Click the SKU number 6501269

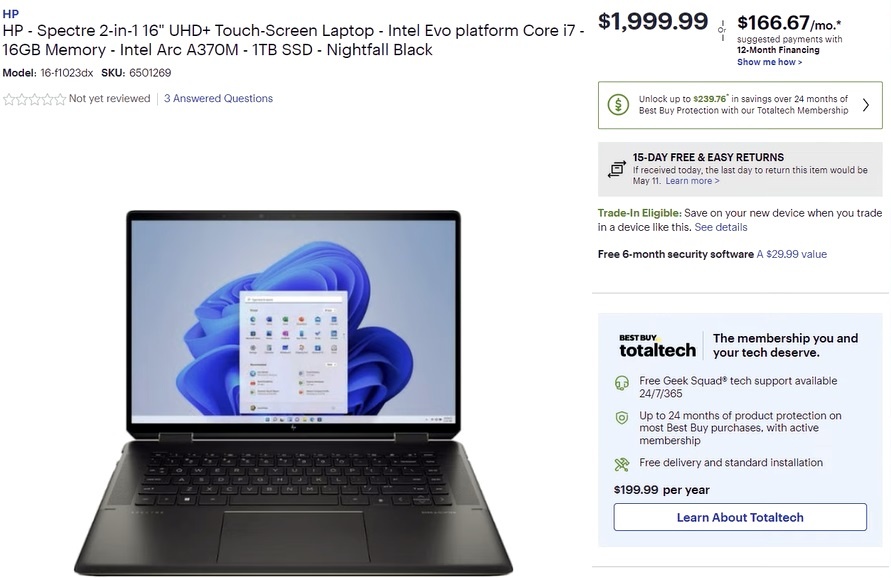[x=150, y=73]
